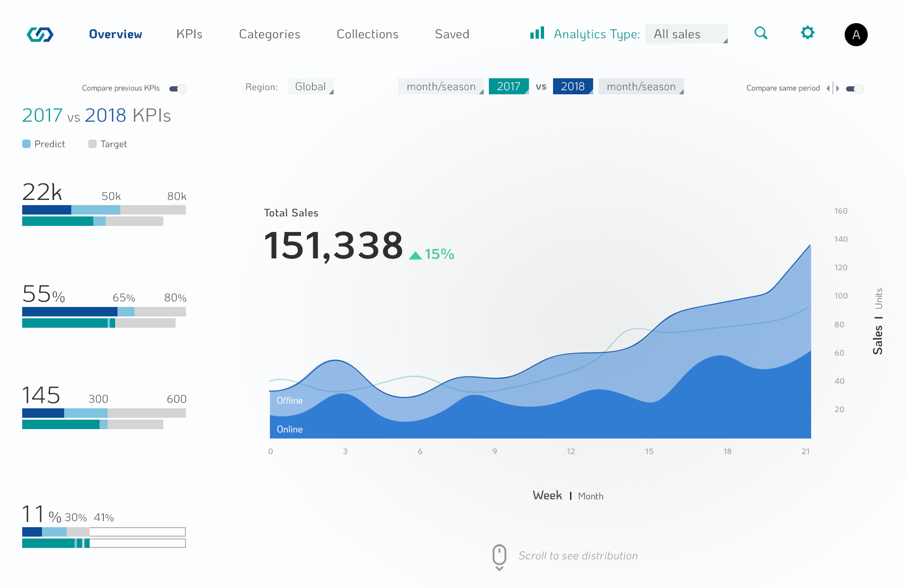Open the All sales analytics dropdown
Viewport: 906px width, 588px height.
pyautogui.click(x=686, y=34)
